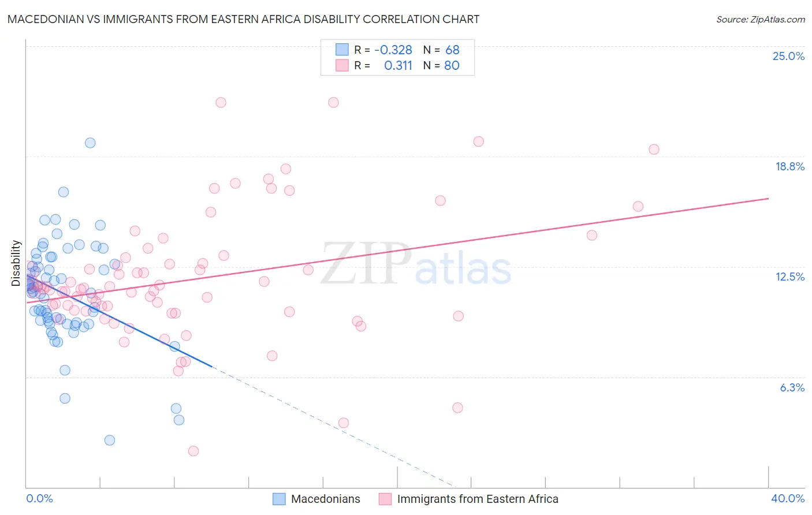Click the pink Immigrants from Eastern Africa swatch
Screen dimensions: 812x515
385,499
